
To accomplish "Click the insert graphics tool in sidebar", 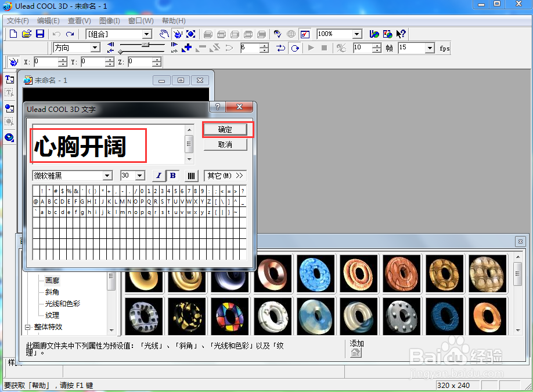I will coord(9,108).
